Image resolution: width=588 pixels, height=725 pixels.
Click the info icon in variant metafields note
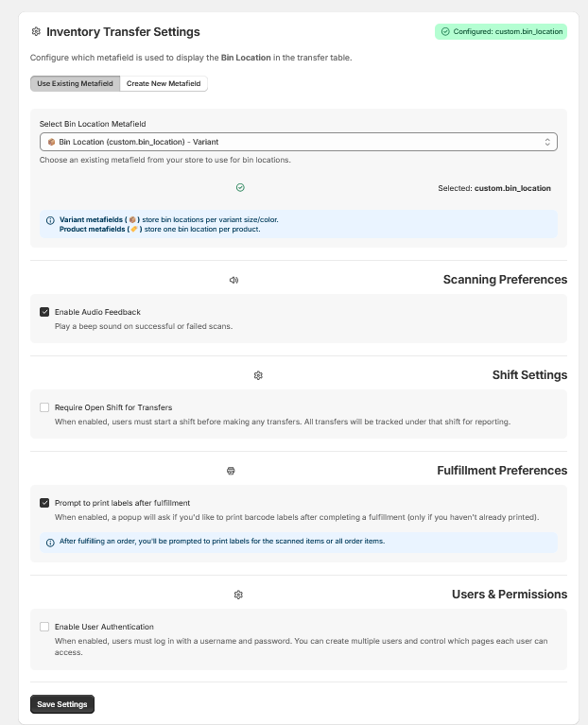pos(50,220)
